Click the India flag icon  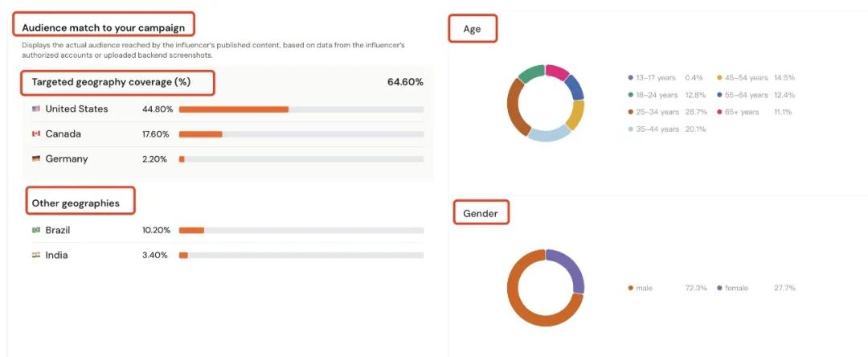click(x=35, y=255)
